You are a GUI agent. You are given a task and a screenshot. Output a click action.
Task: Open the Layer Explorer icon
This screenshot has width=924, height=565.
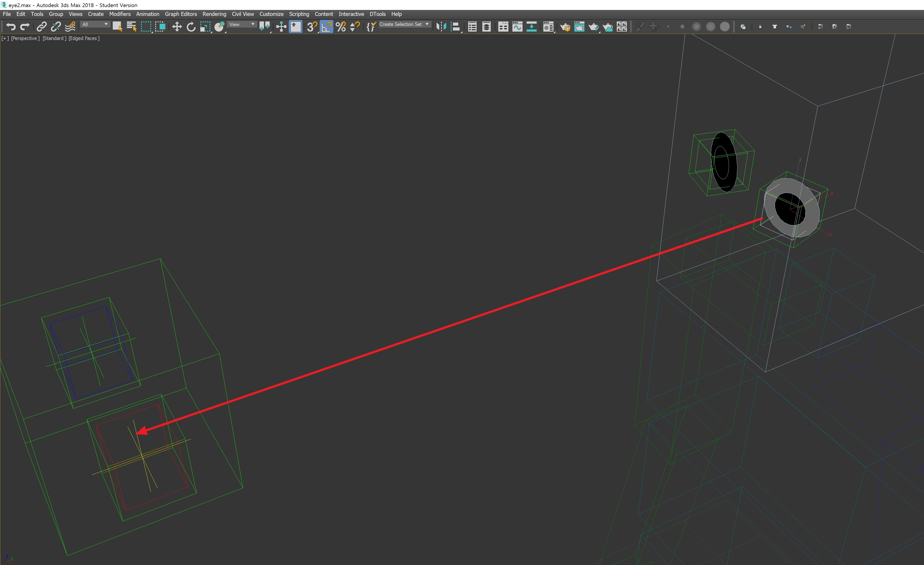[x=486, y=27]
